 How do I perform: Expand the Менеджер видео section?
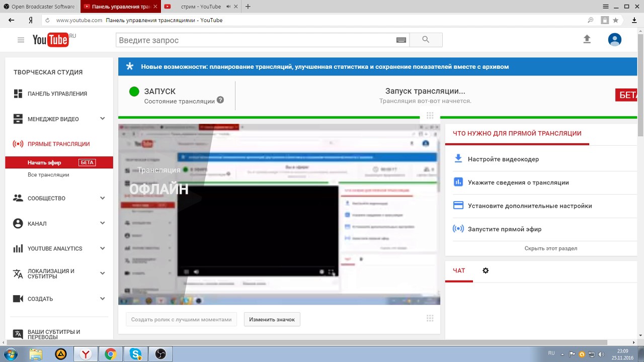(102, 119)
